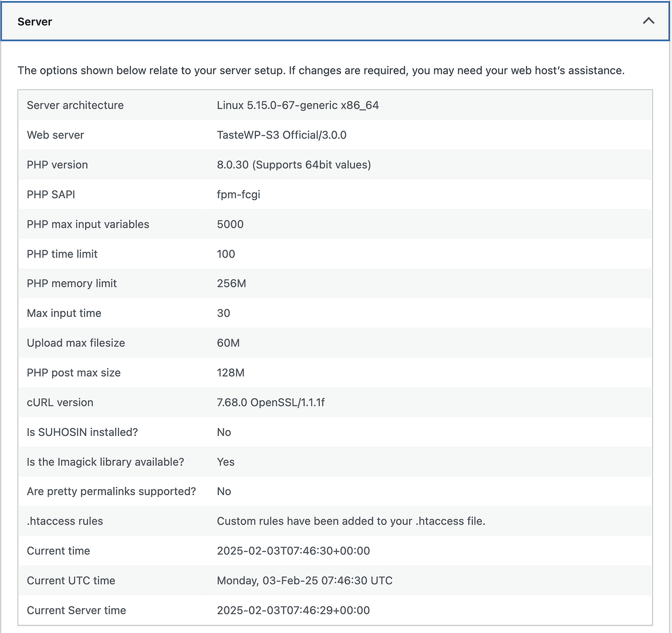This screenshot has height=633, width=672.
Task: Select the cURL version value
Action: click(x=271, y=402)
